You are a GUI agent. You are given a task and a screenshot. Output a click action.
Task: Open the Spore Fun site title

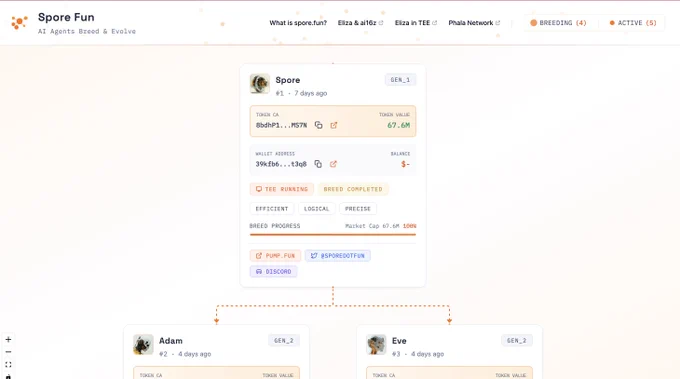pyautogui.click(x=66, y=17)
